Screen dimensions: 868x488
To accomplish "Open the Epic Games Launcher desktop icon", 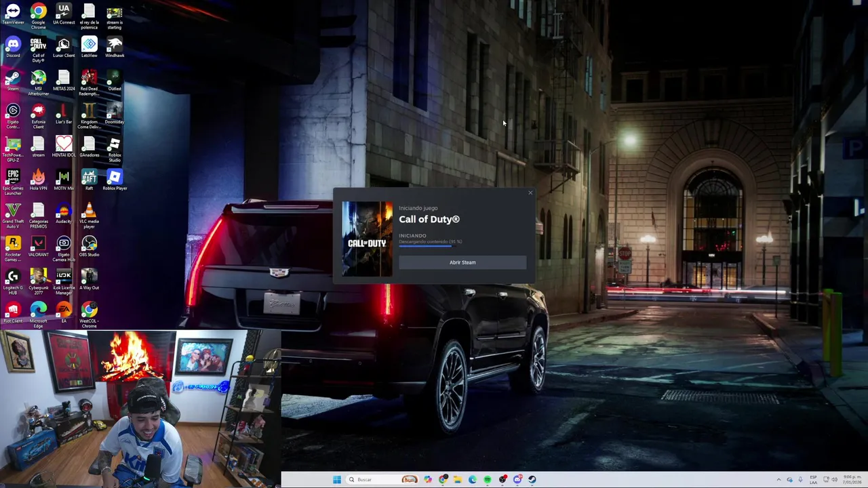I will (13, 182).
